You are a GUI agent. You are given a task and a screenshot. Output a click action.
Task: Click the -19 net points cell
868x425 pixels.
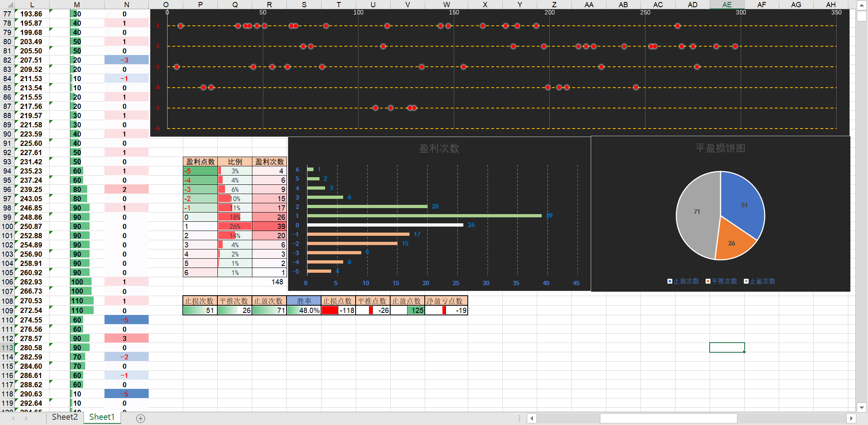click(x=446, y=310)
